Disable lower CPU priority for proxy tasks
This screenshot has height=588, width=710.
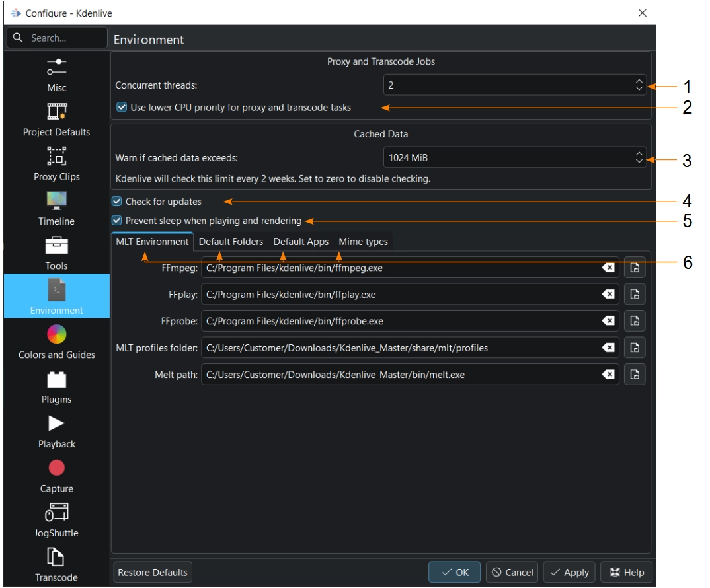point(122,107)
